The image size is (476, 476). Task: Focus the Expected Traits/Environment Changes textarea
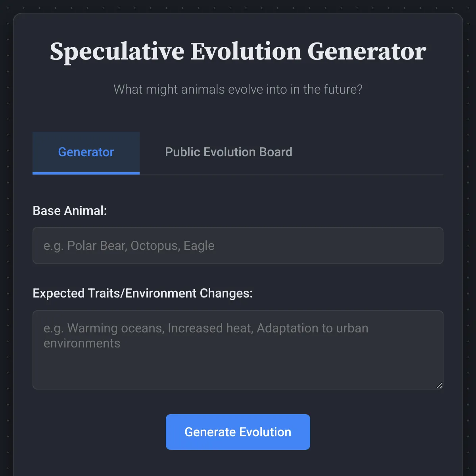[238, 349]
